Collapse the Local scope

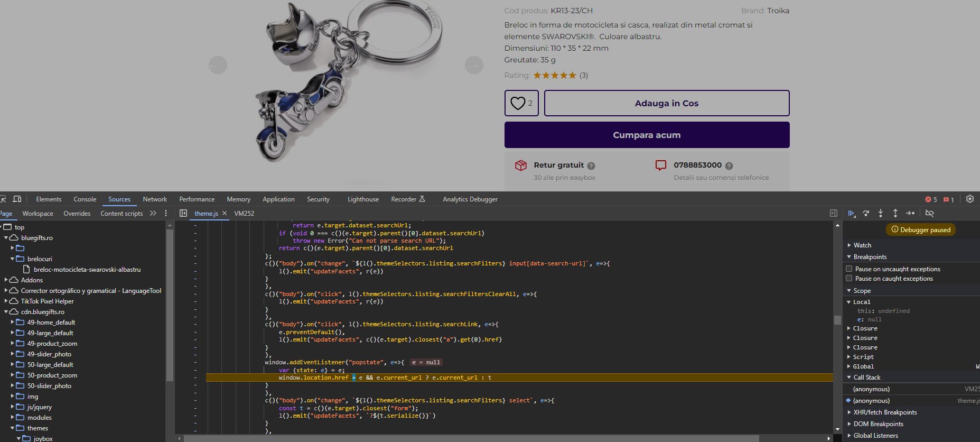click(x=849, y=302)
